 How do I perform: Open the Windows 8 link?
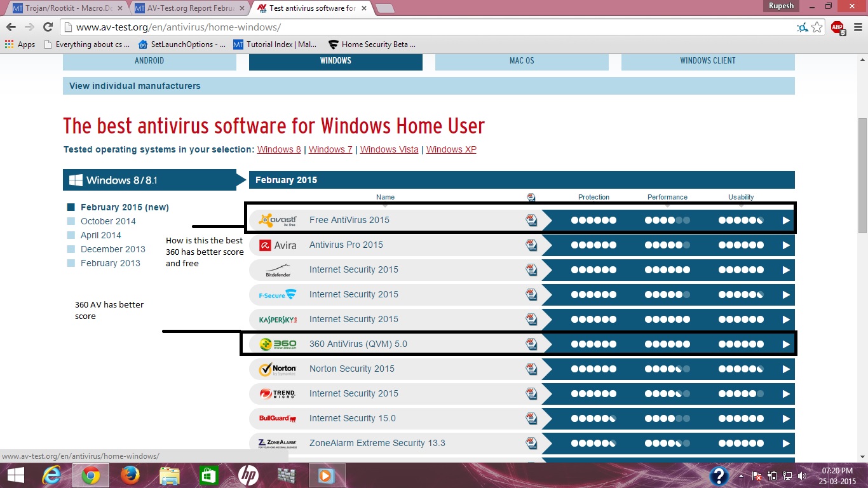279,149
